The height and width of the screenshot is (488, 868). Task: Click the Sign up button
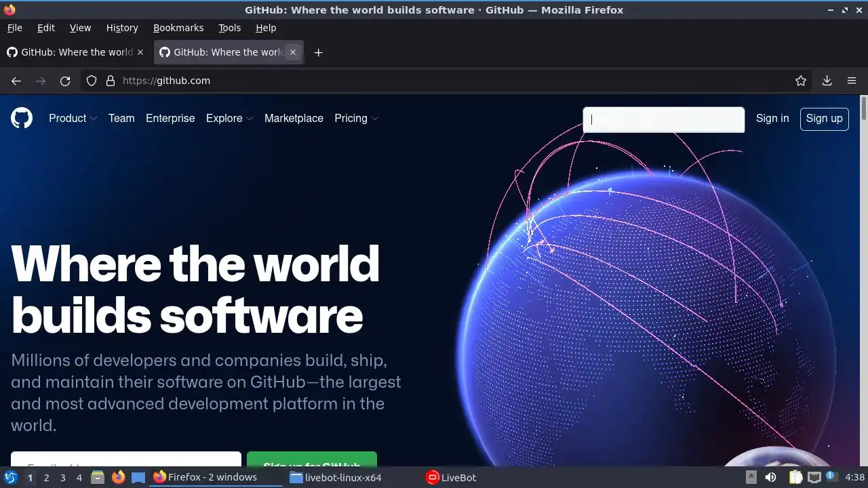click(824, 119)
